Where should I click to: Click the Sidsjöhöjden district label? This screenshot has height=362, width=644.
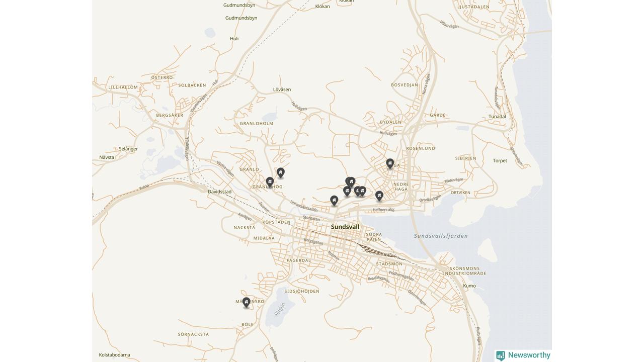click(302, 291)
